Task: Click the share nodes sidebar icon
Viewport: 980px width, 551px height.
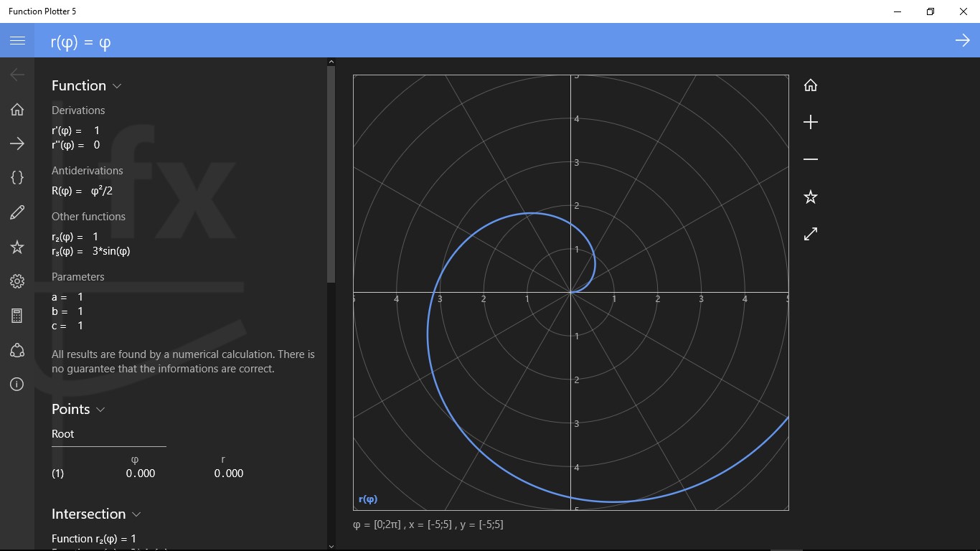Action: (x=17, y=350)
